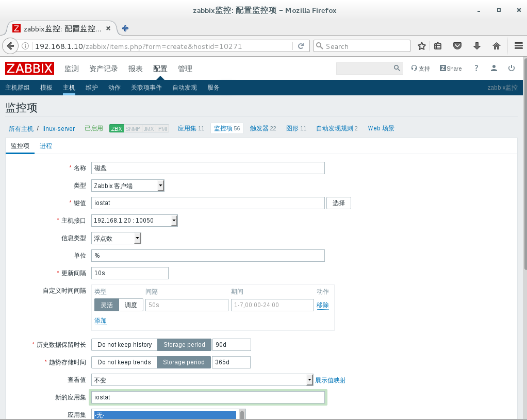The image size is (527, 420).
Task: Choose Do not keep history option
Action: tap(124, 345)
